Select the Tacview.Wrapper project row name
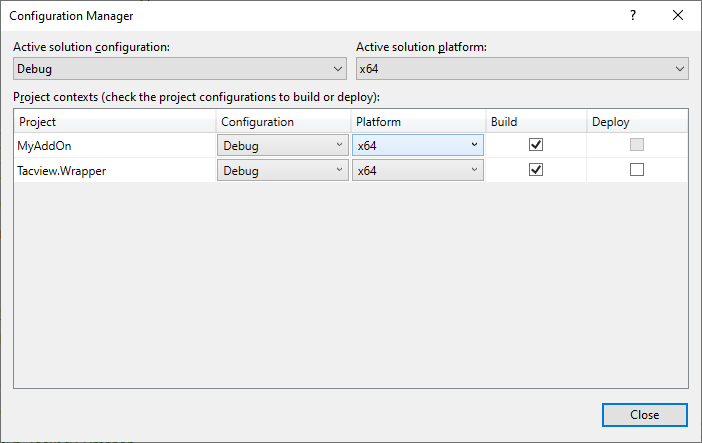This screenshot has height=443, width=702. pyautogui.click(x=60, y=171)
